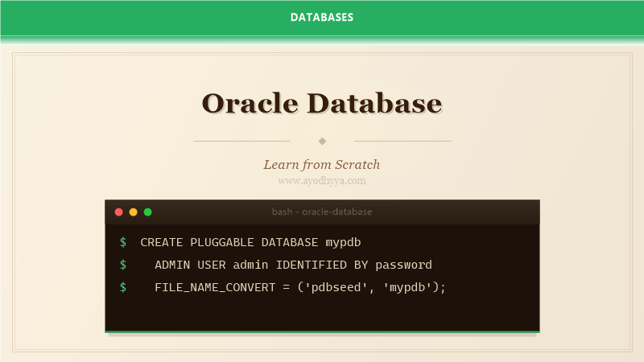644x362 pixels.
Task: Open the www.ayodhyya.com link
Action: click(322, 181)
